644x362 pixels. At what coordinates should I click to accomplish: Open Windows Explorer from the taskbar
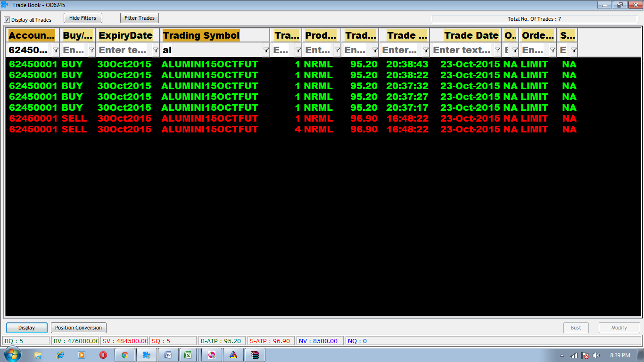point(38,355)
